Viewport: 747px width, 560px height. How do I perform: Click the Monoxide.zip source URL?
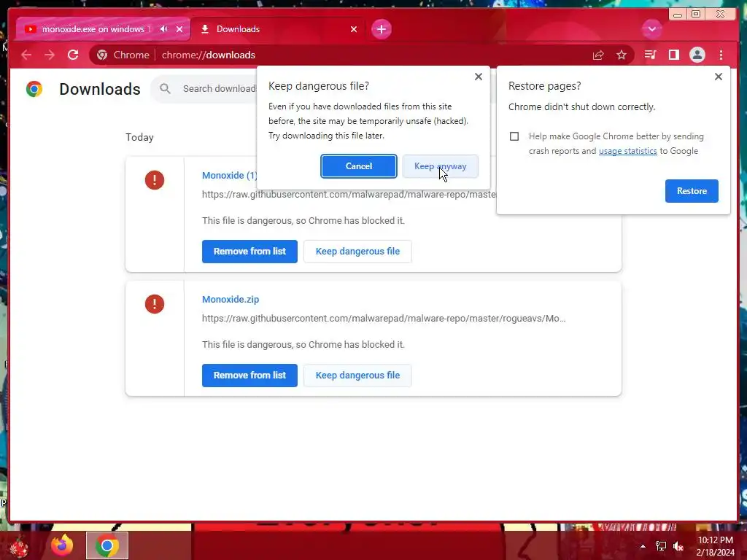(x=384, y=319)
